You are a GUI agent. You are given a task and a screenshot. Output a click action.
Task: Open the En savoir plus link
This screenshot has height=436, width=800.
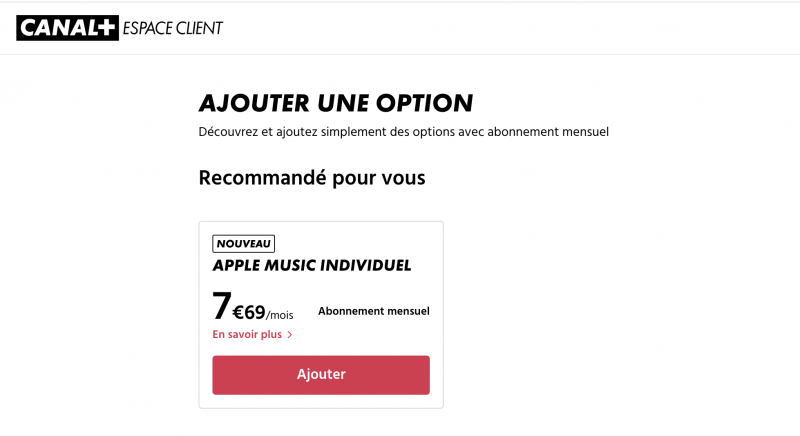[x=247, y=335]
